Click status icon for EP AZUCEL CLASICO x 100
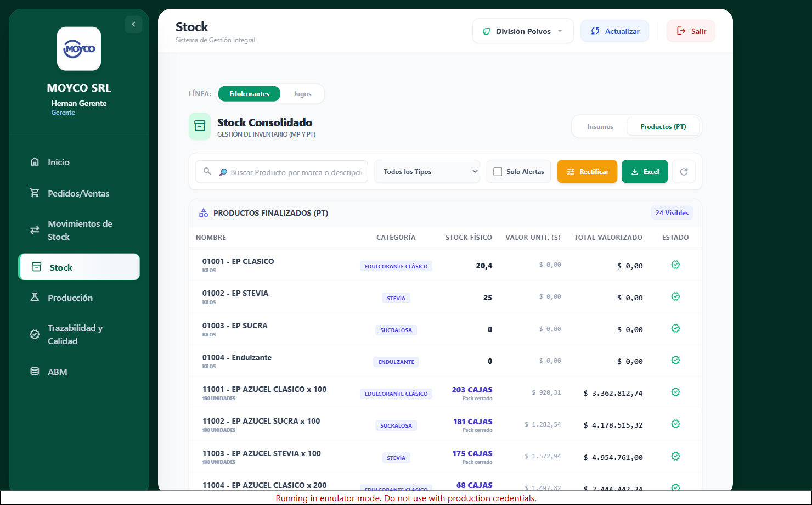812x505 pixels. (x=675, y=392)
